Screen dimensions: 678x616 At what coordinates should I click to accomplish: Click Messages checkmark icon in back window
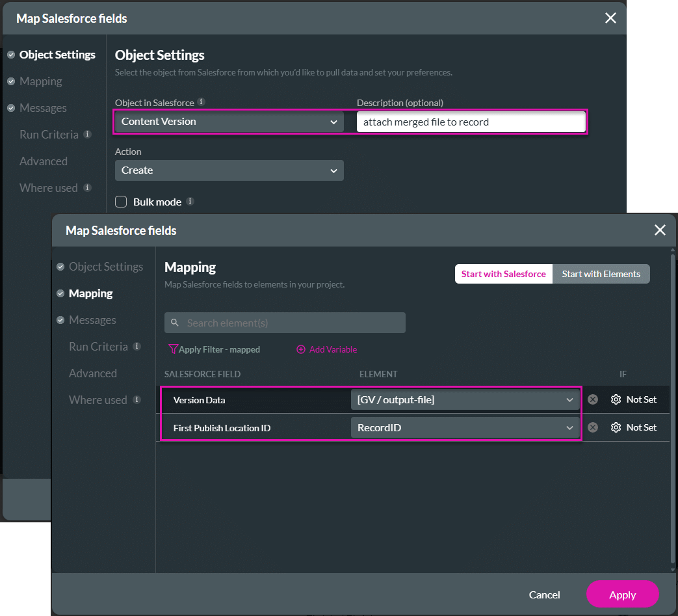pos(11,108)
